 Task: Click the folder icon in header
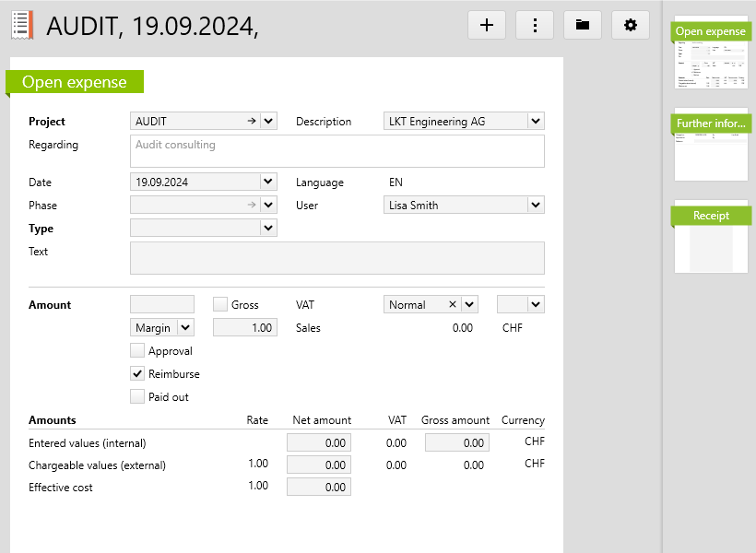click(x=583, y=25)
